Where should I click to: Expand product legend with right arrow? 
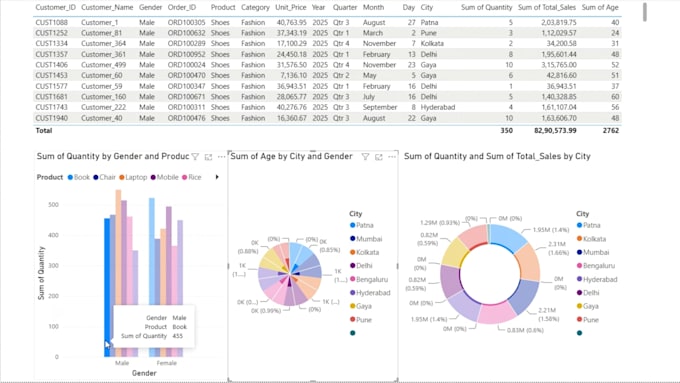[x=217, y=177]
